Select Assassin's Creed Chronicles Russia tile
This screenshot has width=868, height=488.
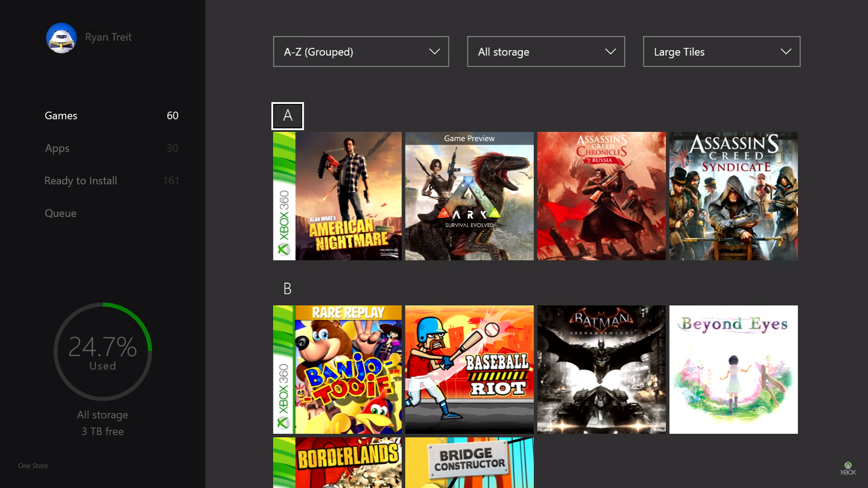(601, 196)
